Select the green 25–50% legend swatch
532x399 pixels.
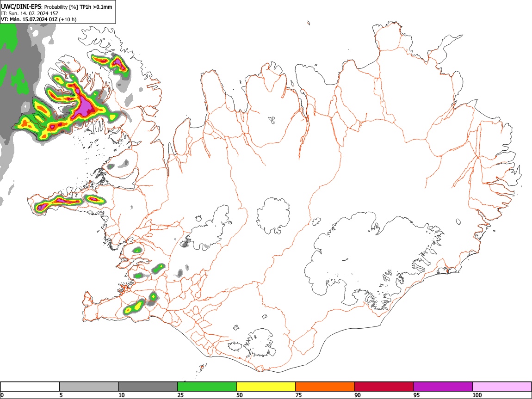207,387
